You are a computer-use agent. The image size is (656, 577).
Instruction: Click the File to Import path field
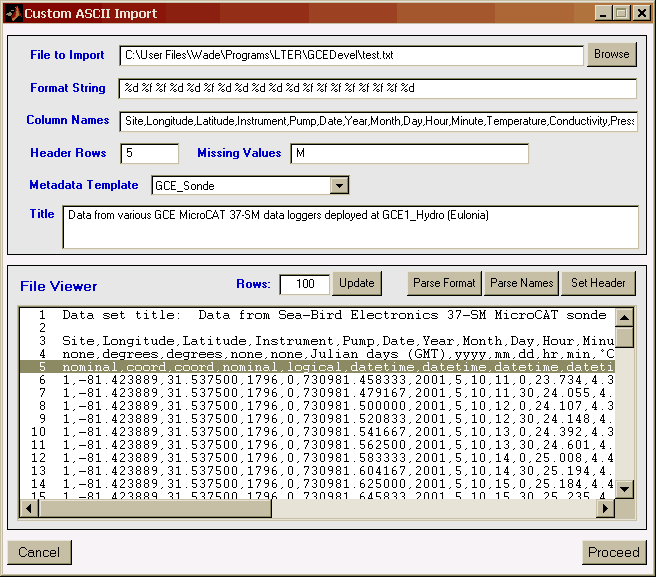pyautogui.click(x=351, y=55)
